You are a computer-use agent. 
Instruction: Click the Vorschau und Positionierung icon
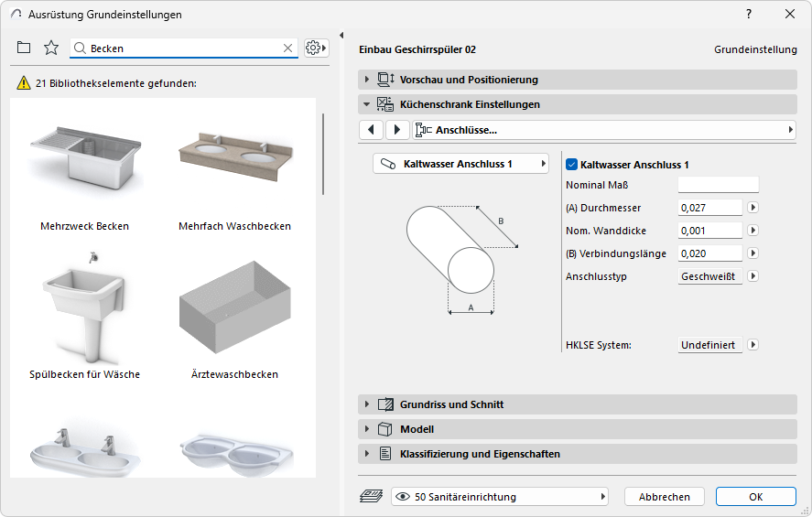385,80
